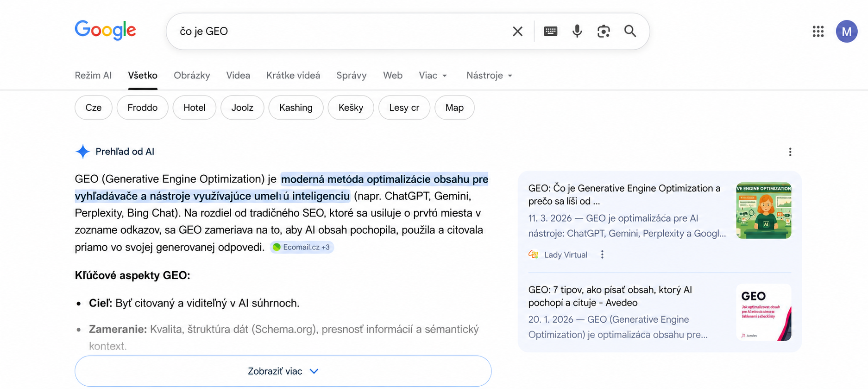The width and height of the screenshot is (868, 389).
Task: Switch to Režim AI tab
Action: pos(93,75)
